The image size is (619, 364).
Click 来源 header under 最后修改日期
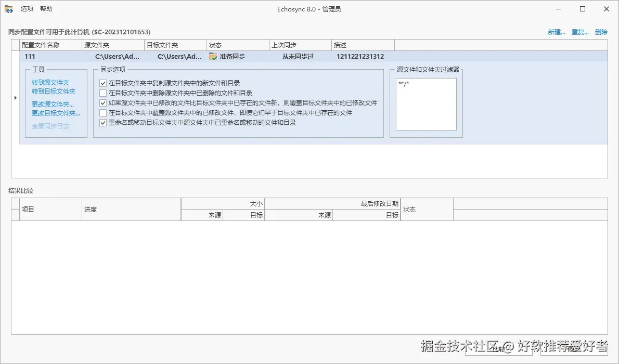[x=299, y=215]
